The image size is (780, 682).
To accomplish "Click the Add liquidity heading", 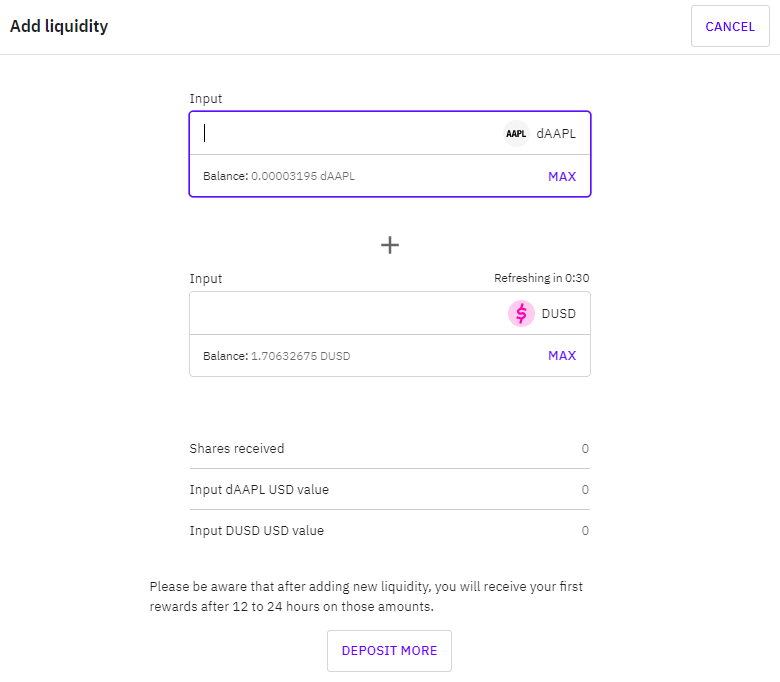I will (x=59, y=26).
